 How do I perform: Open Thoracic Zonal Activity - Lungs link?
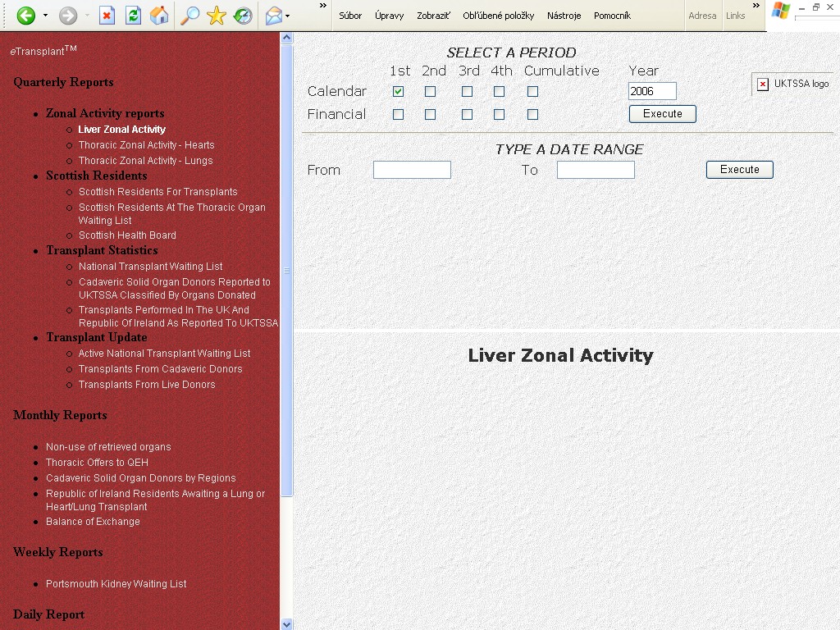(146, 160)
